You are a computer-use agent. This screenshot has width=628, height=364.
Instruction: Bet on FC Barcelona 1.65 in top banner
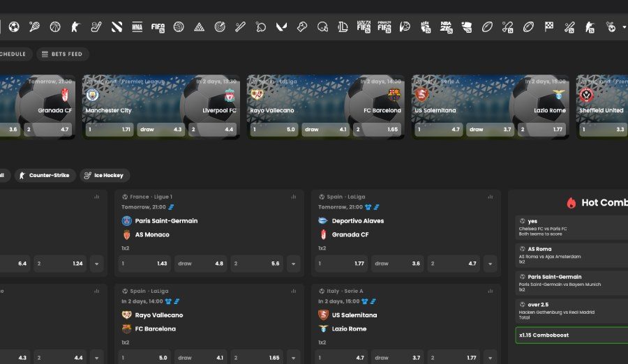(x=377, y=130)
